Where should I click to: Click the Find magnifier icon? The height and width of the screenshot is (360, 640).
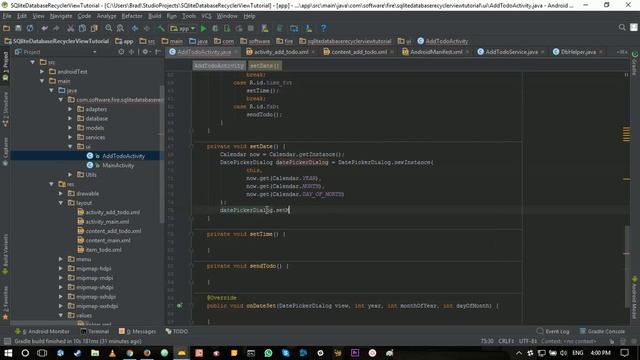109,28
